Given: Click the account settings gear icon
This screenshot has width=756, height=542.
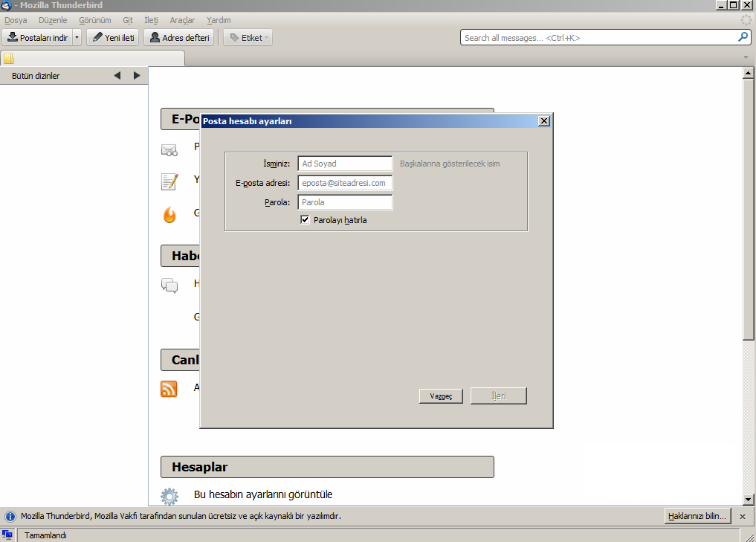Looking at the screenshot, I should point(169,496).
